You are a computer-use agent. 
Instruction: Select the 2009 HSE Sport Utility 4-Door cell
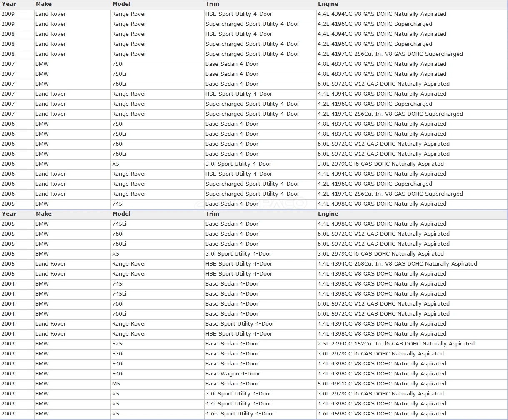pos(260,14)
